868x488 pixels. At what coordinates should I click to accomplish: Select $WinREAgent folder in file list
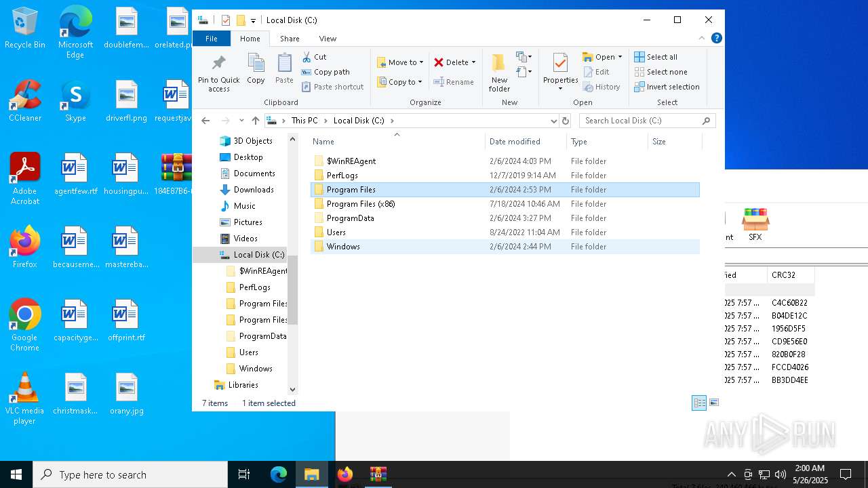(505, 161)
